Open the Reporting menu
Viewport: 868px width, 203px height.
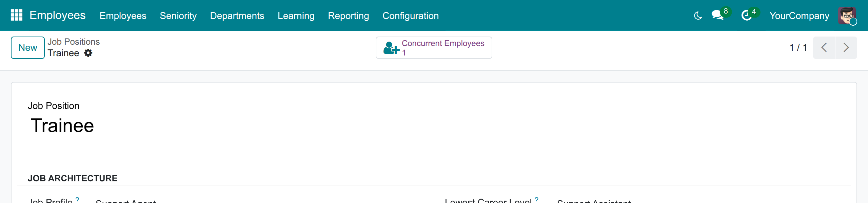[x=348, y=16]
